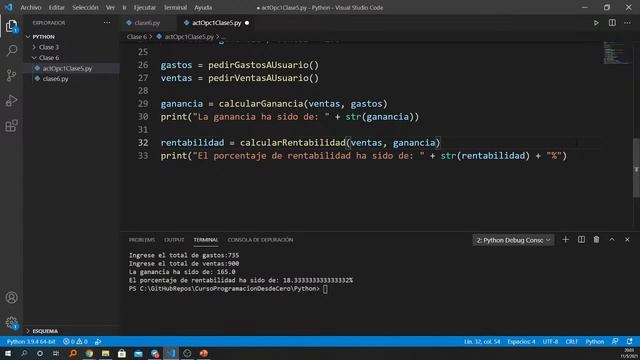
Task: Click the Lín. 32, col. 54 indicator
Action: 482,341
